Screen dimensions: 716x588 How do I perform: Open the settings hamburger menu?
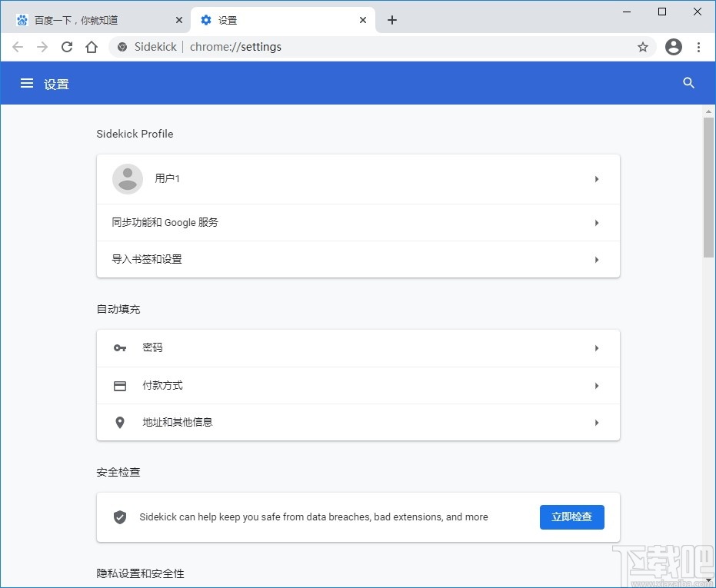pos(27,83)
